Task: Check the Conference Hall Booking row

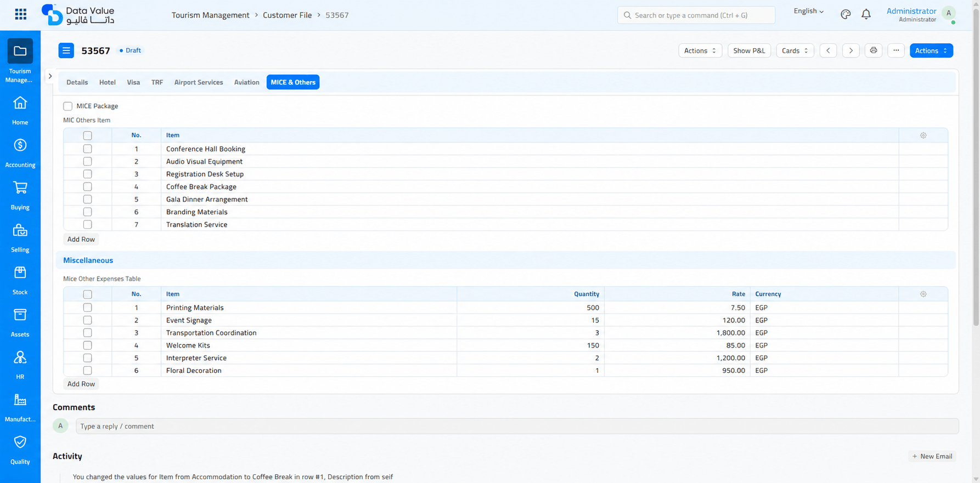Action: pos(87,149)
